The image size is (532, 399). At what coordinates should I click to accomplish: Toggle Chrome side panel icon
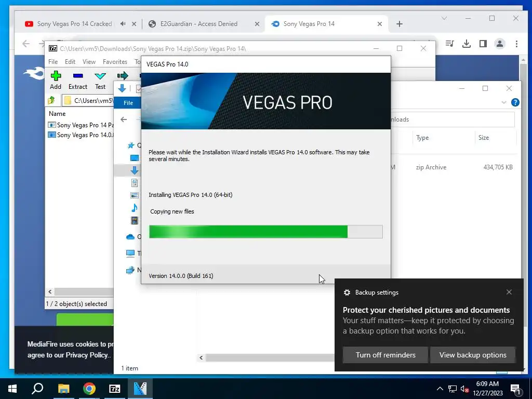[483, 44]
